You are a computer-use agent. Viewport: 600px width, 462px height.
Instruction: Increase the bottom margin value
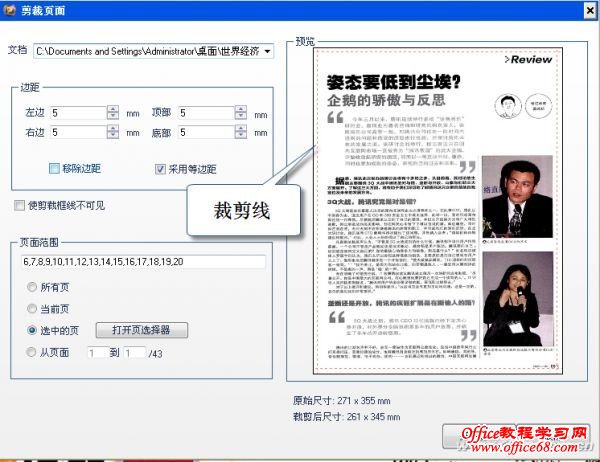(x=241, y=129)
